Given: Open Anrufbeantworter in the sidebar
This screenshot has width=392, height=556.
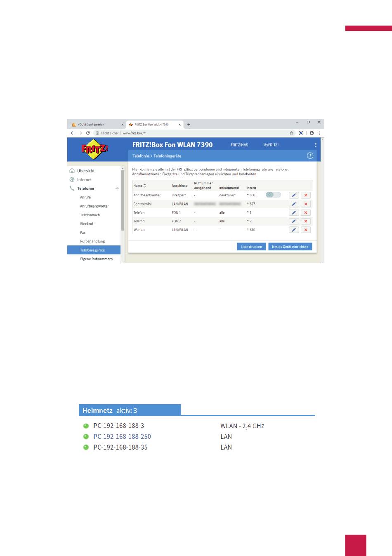Looking at the screenshot, I should pyautogui.click(x=94, y=206).
